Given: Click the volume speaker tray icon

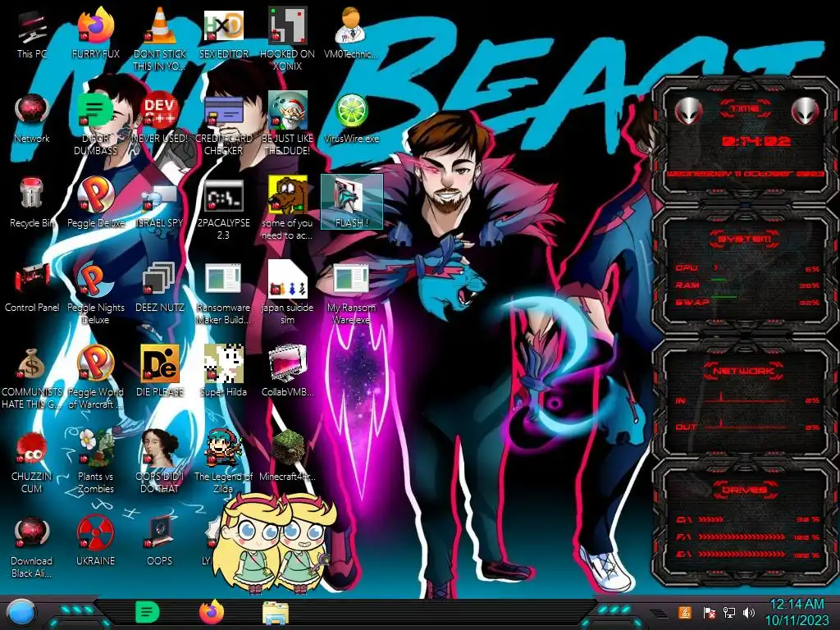Looking at the screenshot, I should point(749,612).
